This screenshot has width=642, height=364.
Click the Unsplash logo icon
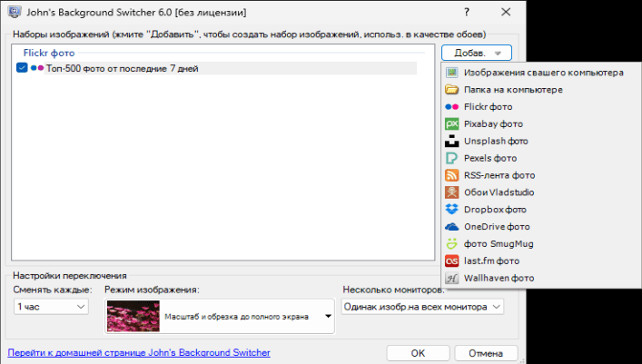click(x=451, y=142)
